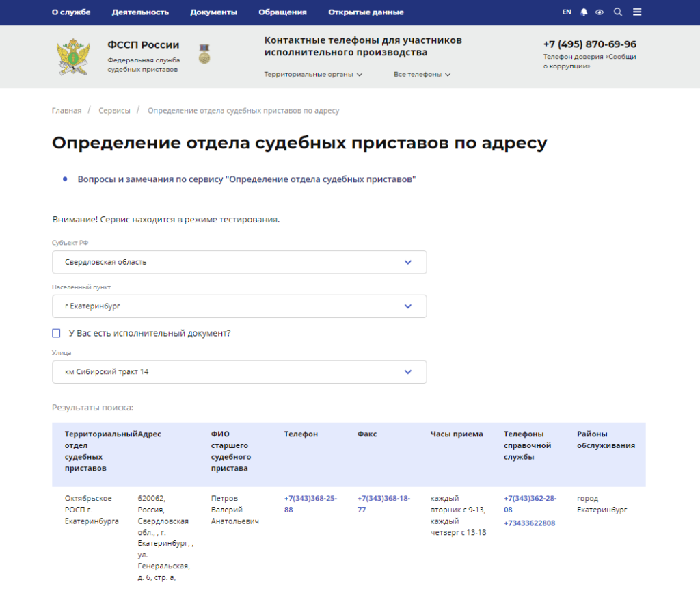Expand Территориальные органы list
This screenshot has height=606, width=700.
pyautogui.click(x=313, y=75)
